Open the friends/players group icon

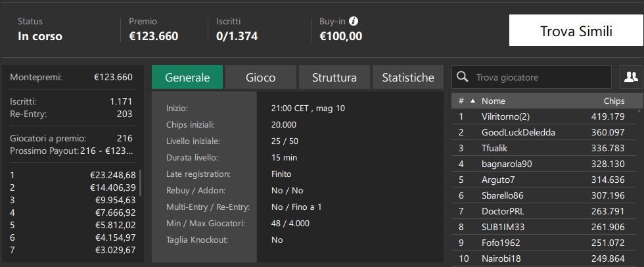click(631, 77)
